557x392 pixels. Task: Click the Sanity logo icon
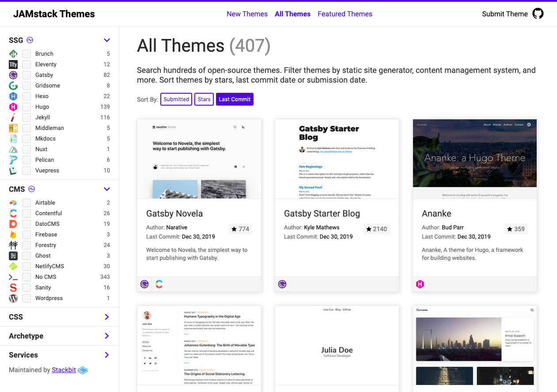tap(13, 288)
